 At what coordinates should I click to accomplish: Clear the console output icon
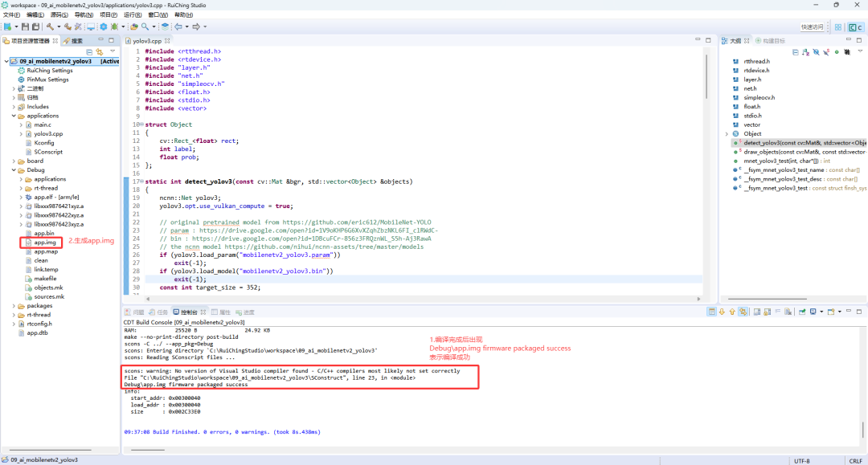tap(788, 312)
